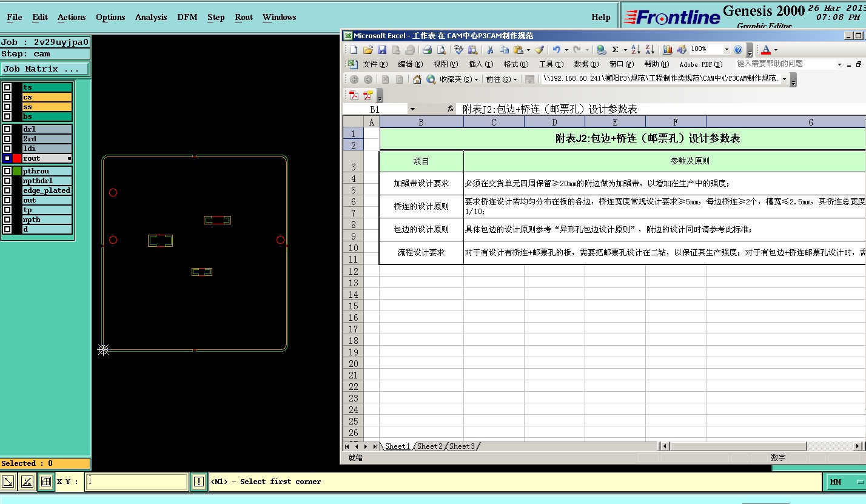Click the New workbook icon in Excel
The image size is (866, 504).
click(x=354, y=50)
